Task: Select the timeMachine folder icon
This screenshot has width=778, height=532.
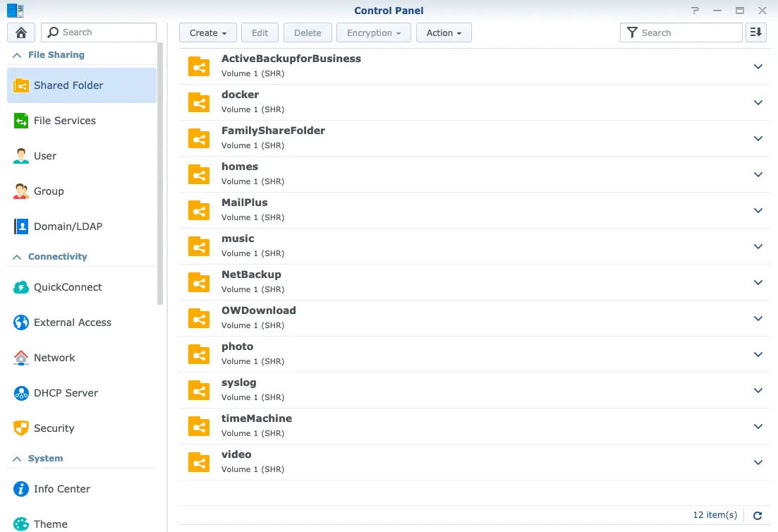Action: 199,426
